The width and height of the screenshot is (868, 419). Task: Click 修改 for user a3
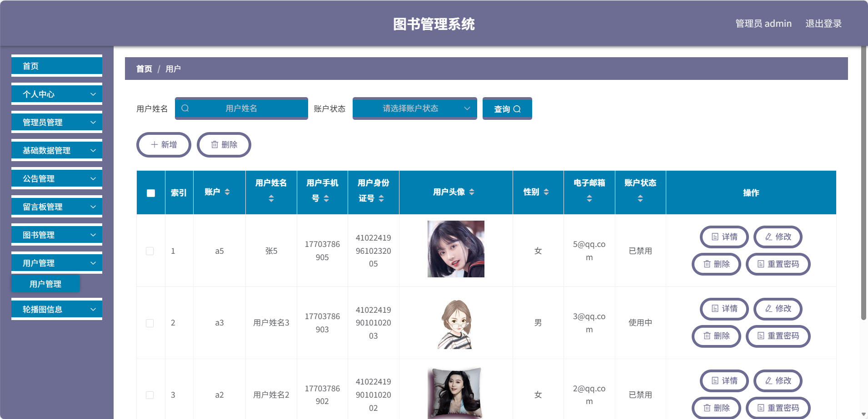(778, 309)
